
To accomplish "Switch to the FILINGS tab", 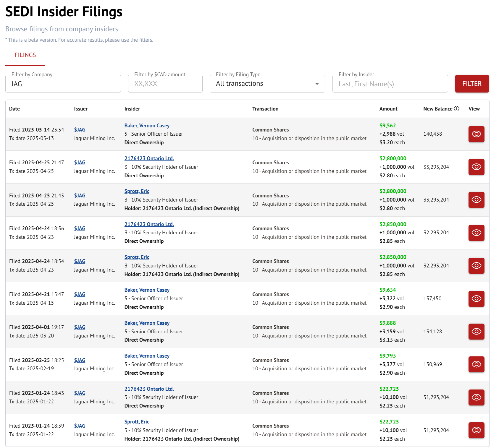I will coord(25,55).
